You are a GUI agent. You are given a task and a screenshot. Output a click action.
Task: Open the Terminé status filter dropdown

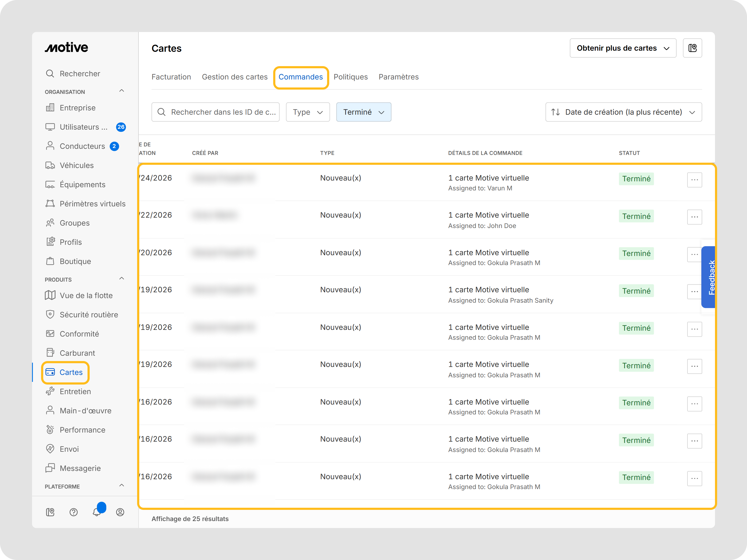364,112
